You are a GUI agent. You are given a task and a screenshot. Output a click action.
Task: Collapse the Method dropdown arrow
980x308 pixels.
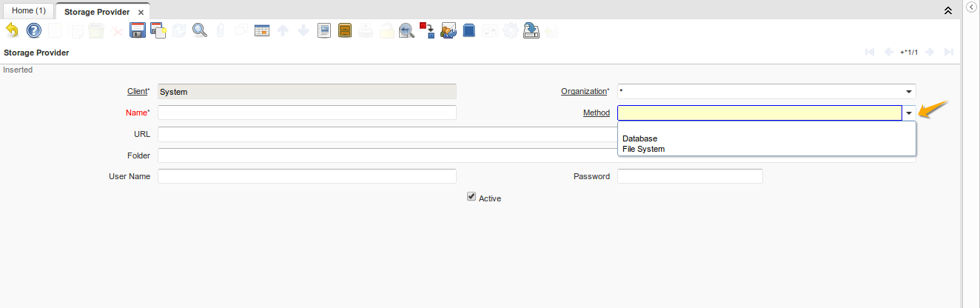pos(908,113)
